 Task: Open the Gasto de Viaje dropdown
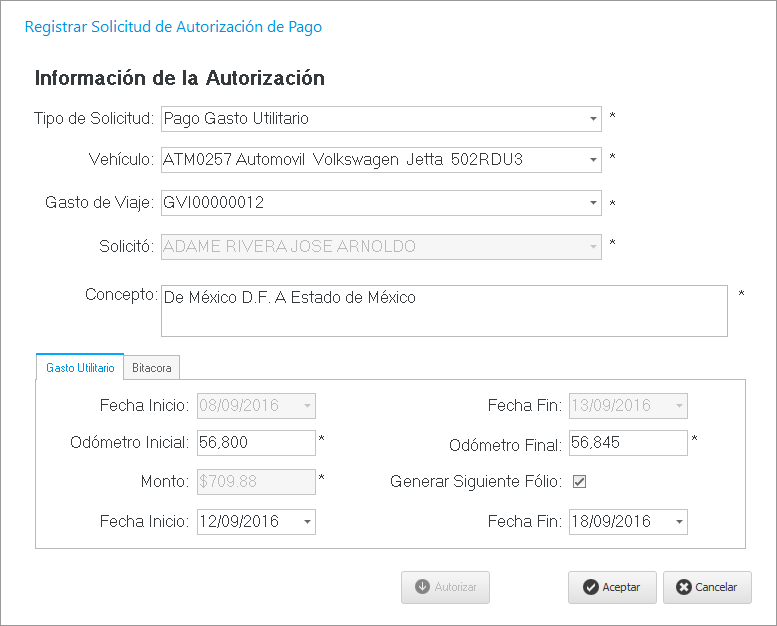pos(592,203)
